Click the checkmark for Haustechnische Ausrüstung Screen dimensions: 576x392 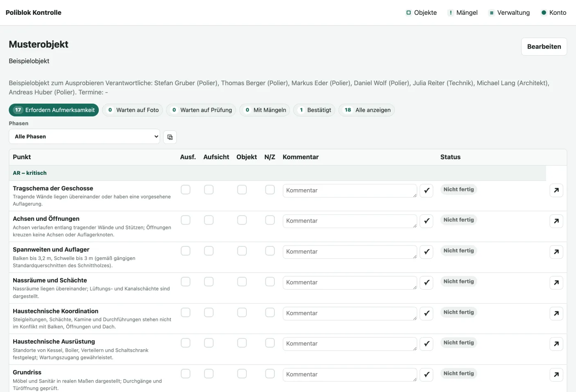point(427,344)
